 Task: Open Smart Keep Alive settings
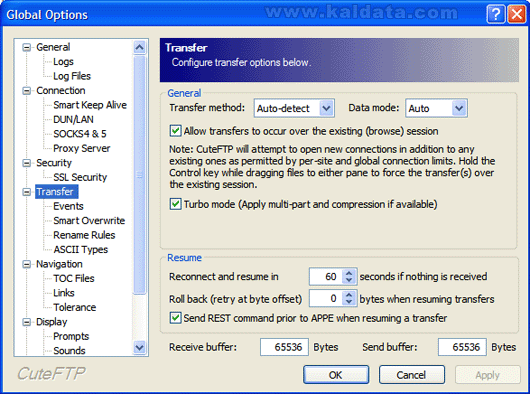[90, 105]
